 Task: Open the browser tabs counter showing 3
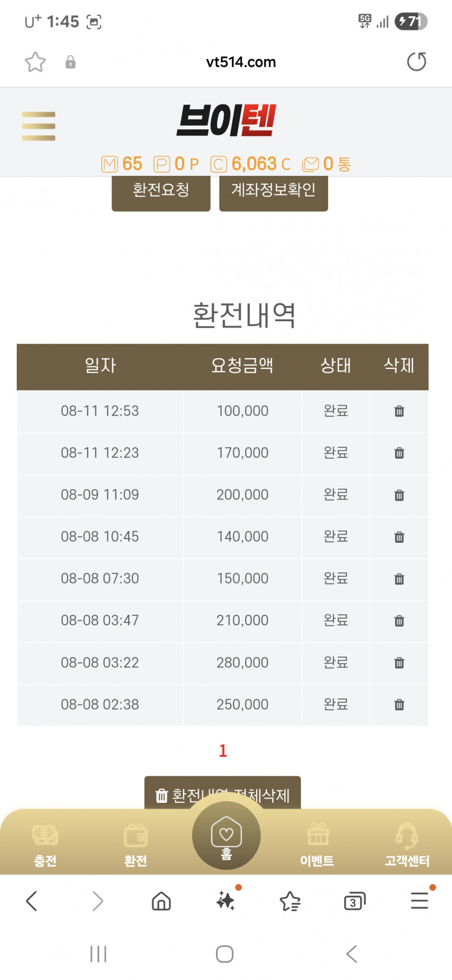pyautogui.click(x=354, y=901)
